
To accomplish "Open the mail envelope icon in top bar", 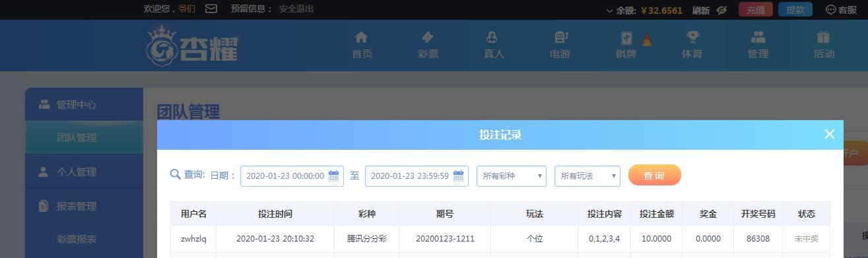I will [x=211, y=9].
